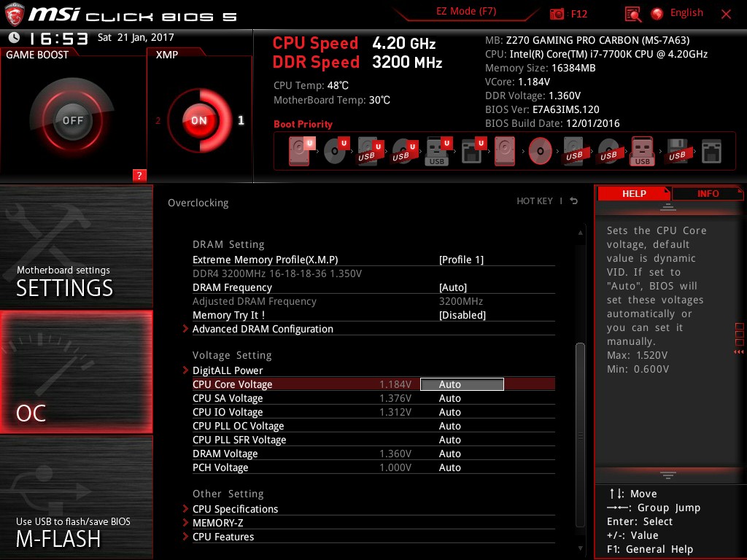Select the CPU IO Voltage Auto value

449,412
